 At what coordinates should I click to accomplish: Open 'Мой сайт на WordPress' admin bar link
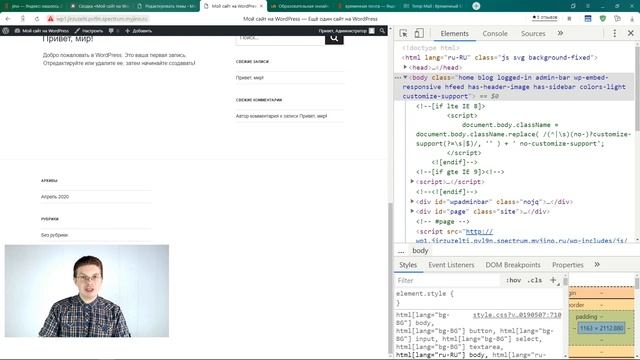[x=42, y=31]
